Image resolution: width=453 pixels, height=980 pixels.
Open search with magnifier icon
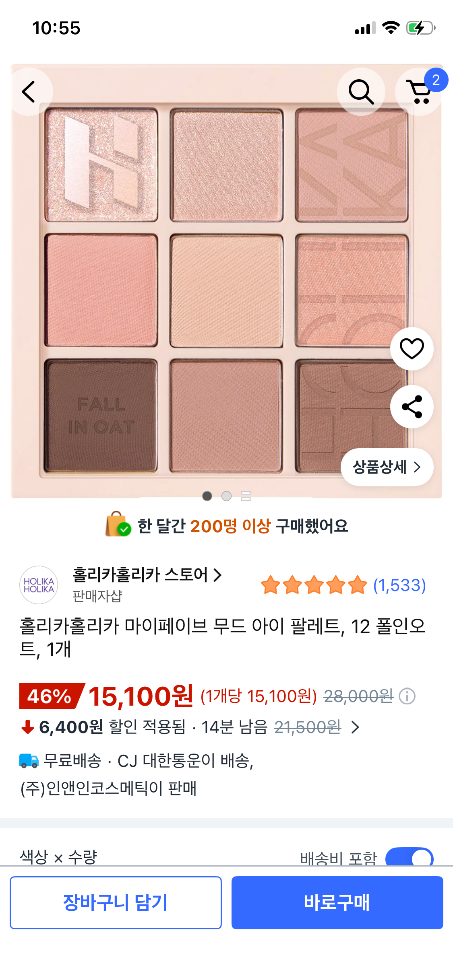coord(361,92)
